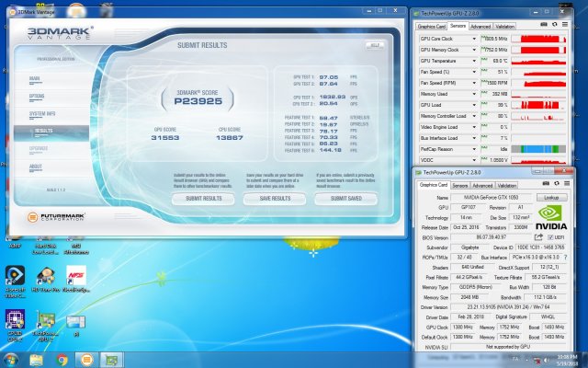
Task: Toggle the UEFI checkbox
Action: (x=552, y=236)
